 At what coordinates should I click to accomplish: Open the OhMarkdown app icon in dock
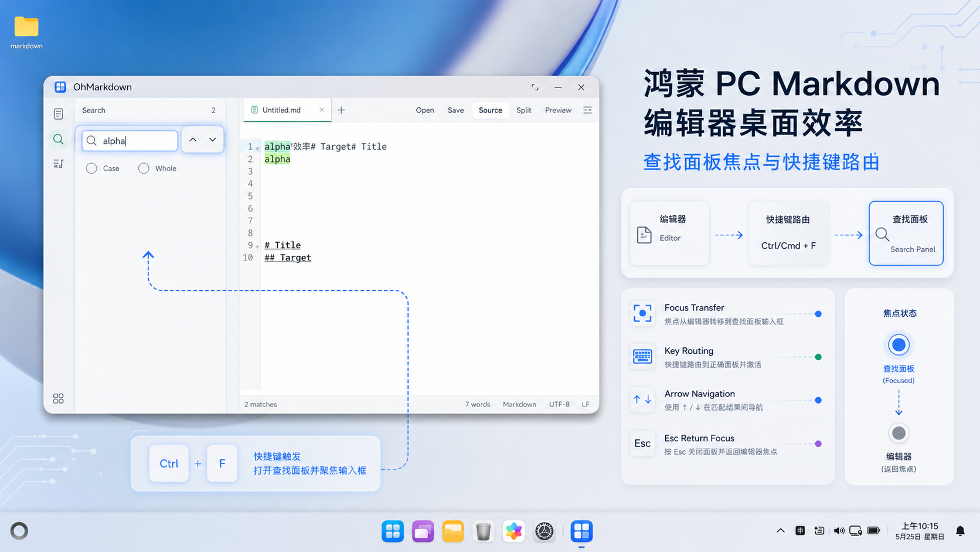click(581, 531)
